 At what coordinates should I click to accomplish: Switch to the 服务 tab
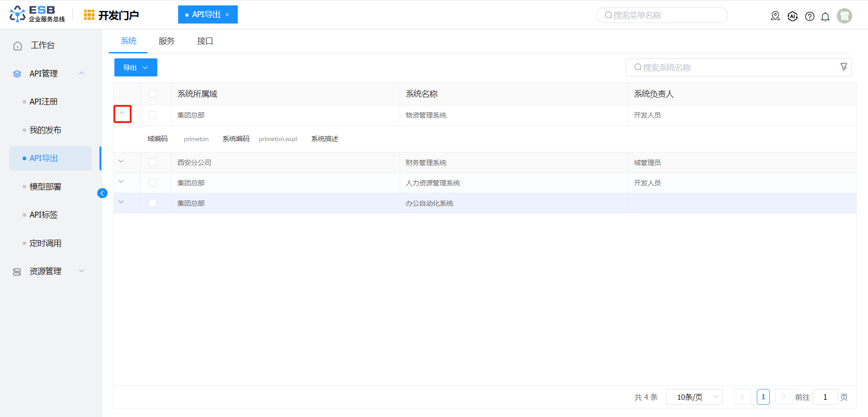coord(166,41)
